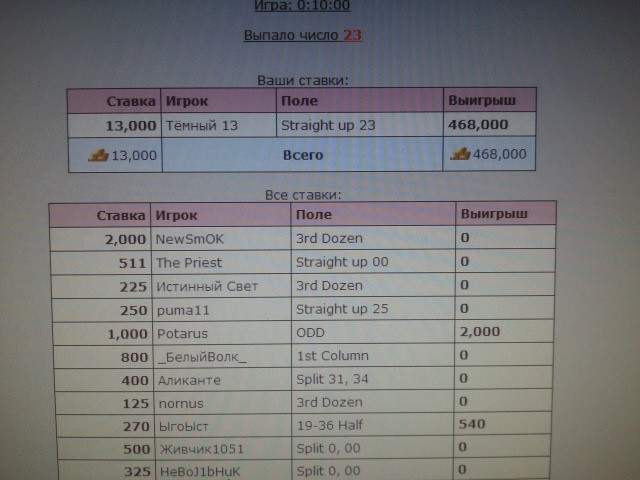Click the 125 stake value
640x480 pixels.
(x=136, y=404)
